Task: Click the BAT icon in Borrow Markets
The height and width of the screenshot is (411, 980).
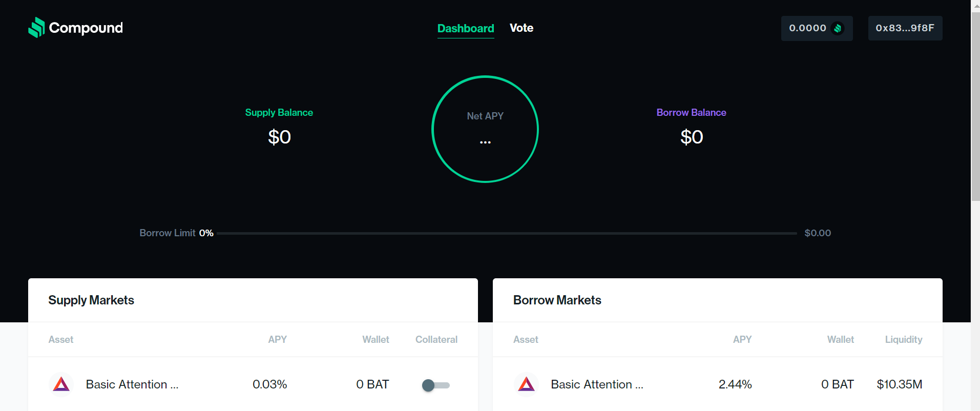Action: (x=526, y=384)
